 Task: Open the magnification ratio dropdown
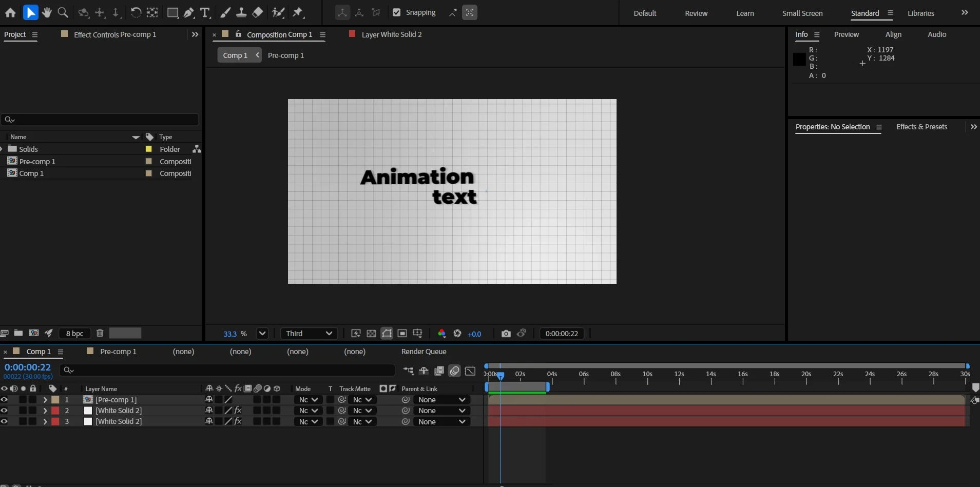click(x=262, y=334)
